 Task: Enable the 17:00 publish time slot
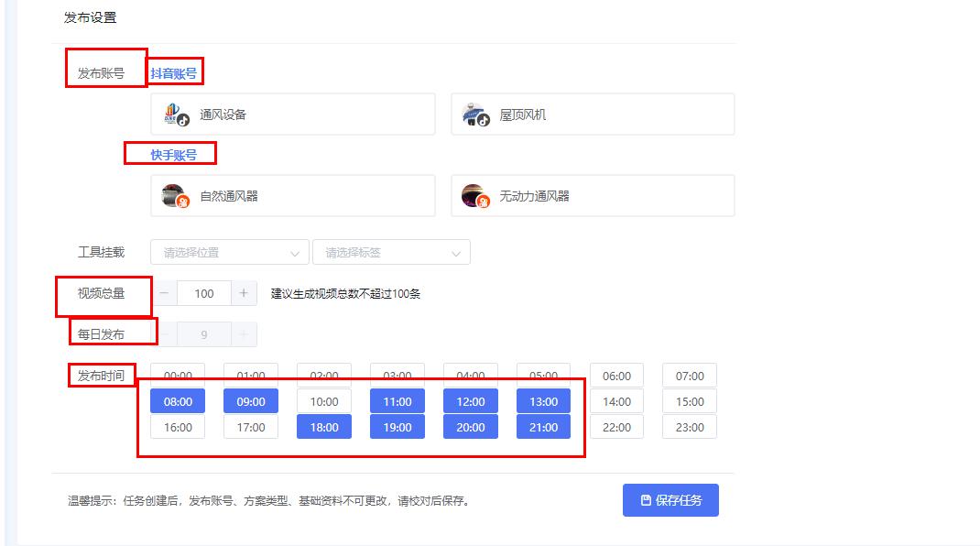[x=250, y=426]
